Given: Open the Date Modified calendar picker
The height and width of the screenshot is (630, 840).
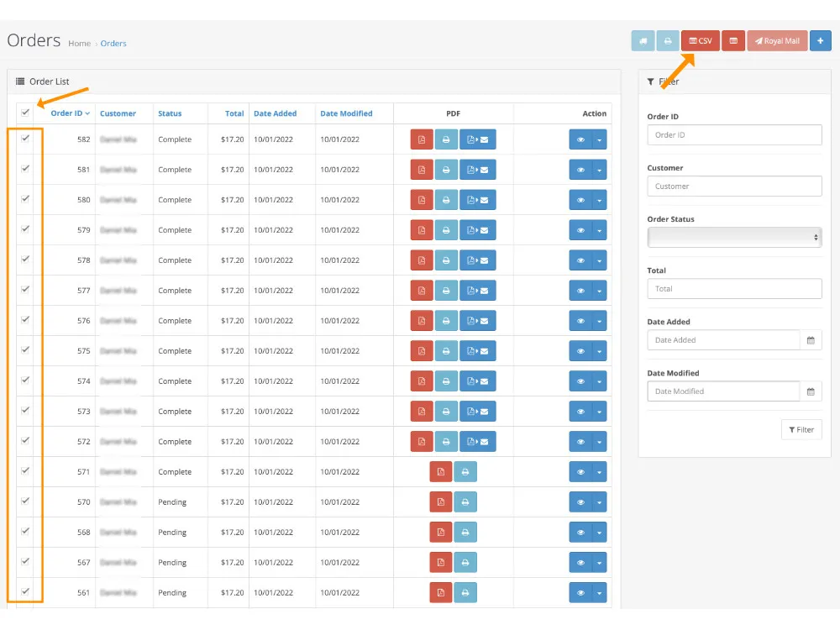Looking at the screenshot, I should tap(810, 391).
